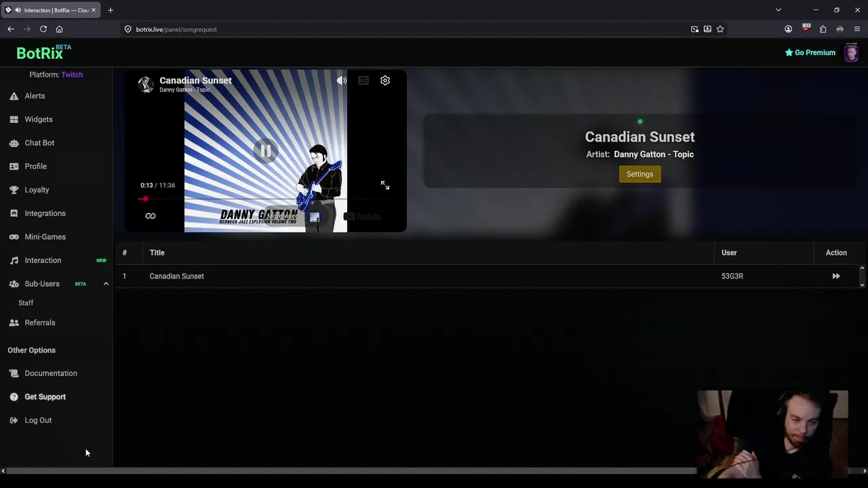Screen dimensions: 868x488
Task: Go to the BotRix home logo
Action: pyautogui.click(x=43, y=53)
